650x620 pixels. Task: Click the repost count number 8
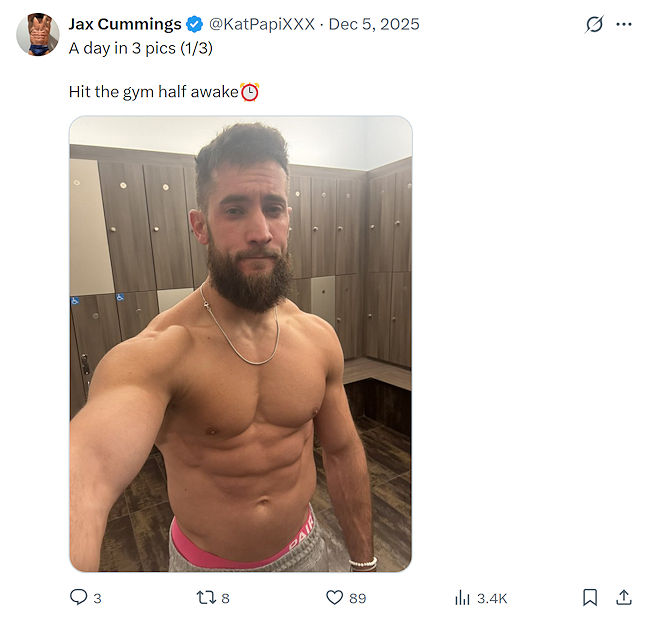coord(225,598)
